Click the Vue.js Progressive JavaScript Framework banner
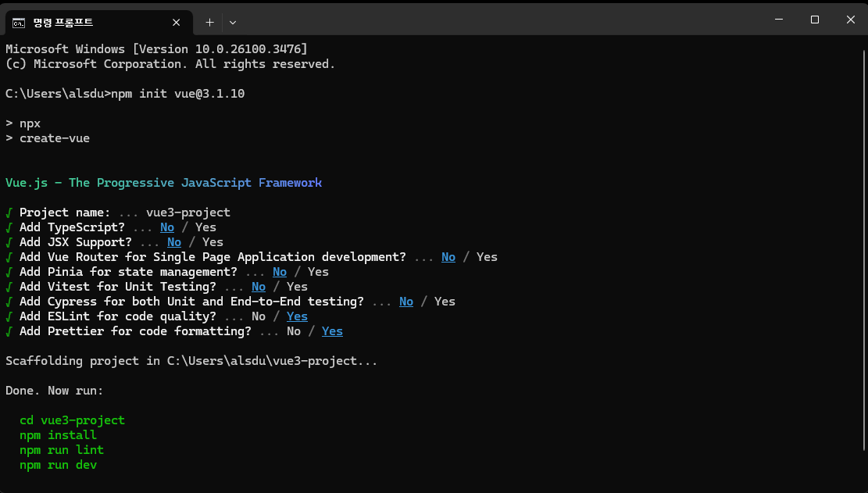The image size is (868, 493). (164, 183)
